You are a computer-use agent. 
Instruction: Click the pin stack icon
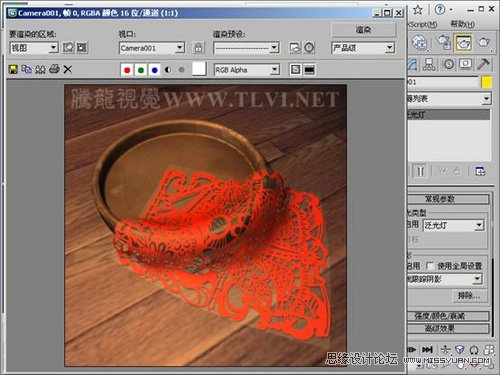point(420,171)
